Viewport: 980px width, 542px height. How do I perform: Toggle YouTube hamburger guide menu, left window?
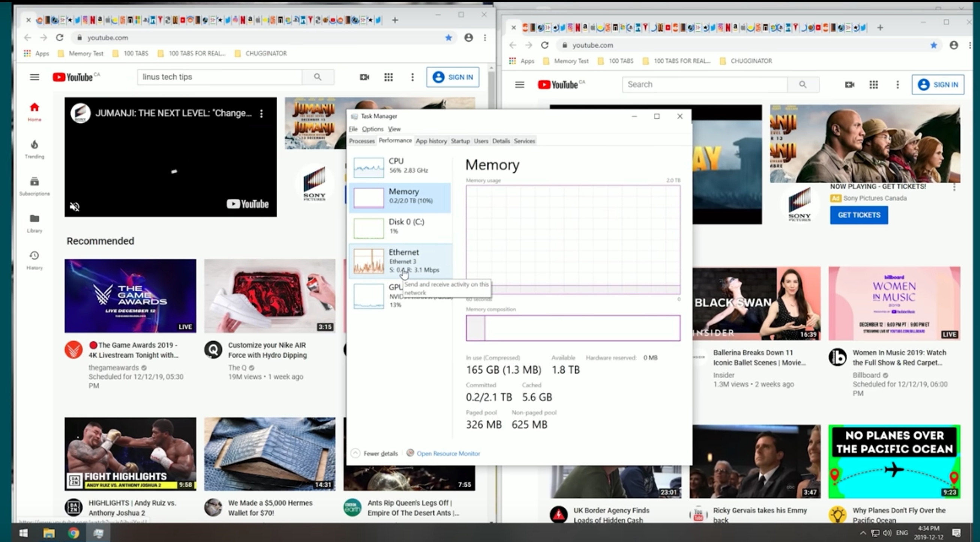click(x=34, y=77)
